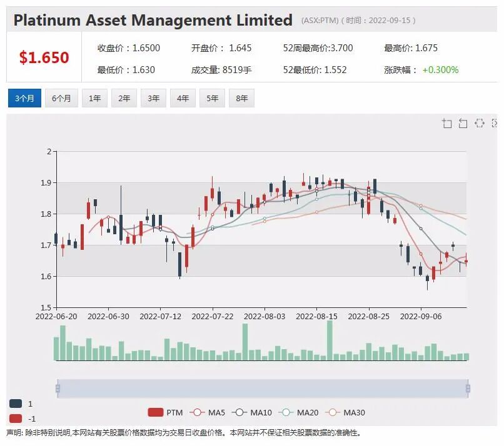Activate the area zoom tool icon

point(447,123)
